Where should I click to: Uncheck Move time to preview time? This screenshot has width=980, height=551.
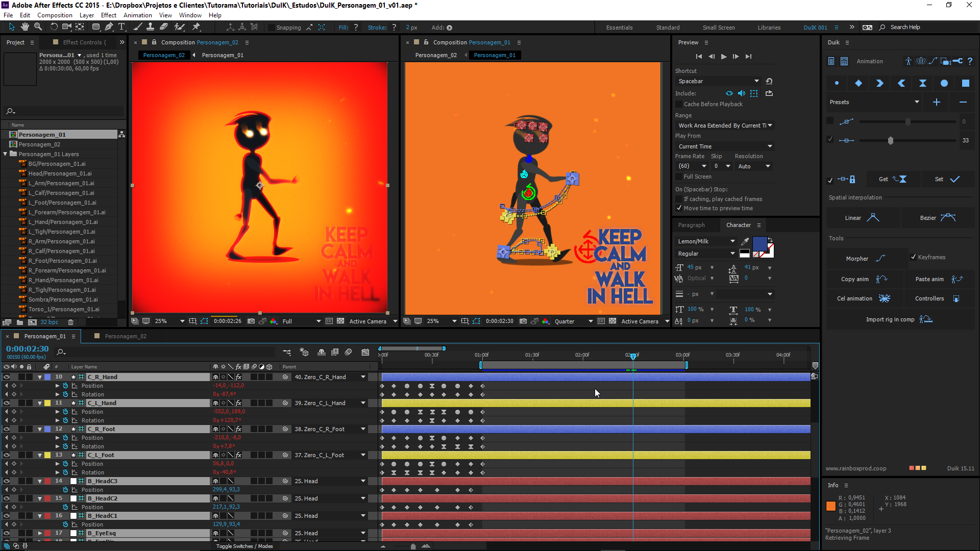(679, 208)
